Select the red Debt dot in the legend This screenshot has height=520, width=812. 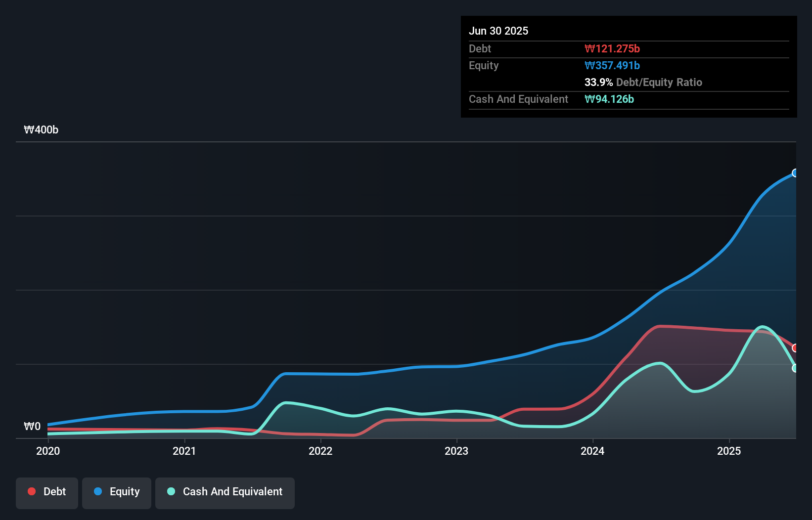coord(31,491)
